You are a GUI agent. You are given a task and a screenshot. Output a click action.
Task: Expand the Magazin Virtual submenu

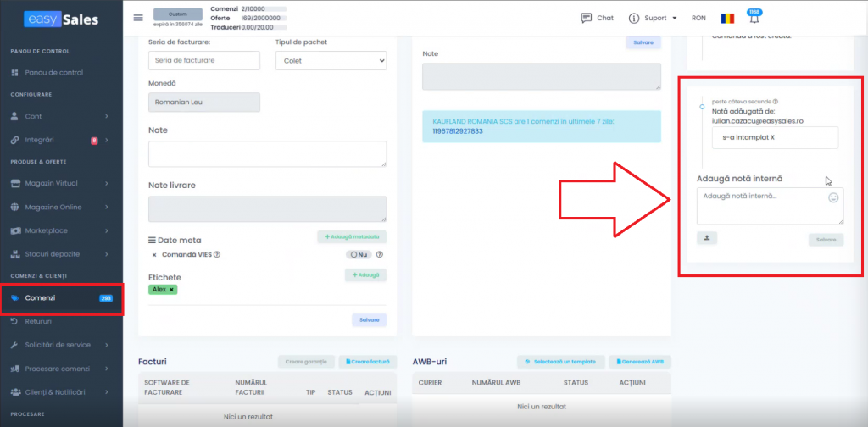(106, 183)
